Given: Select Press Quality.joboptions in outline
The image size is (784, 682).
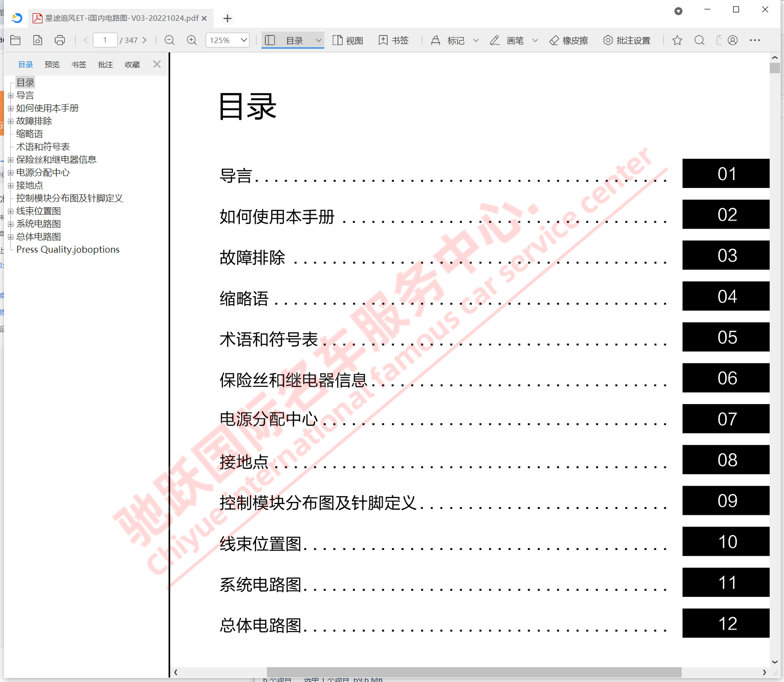Looking at the screenshot, I should click(x=68, y=250).
